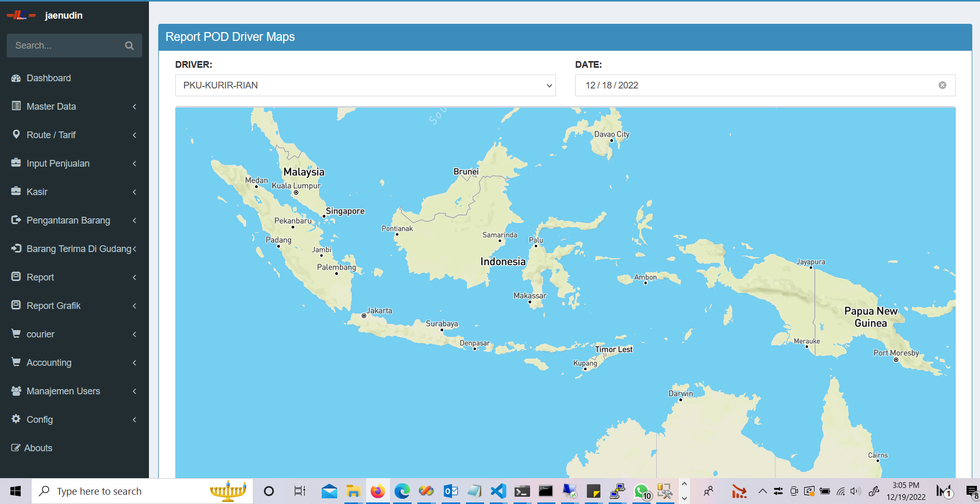Viewport: 980px width, 504px height.
Task: Click the Manajemen Users people icon
Action: (x=16, y=391)
